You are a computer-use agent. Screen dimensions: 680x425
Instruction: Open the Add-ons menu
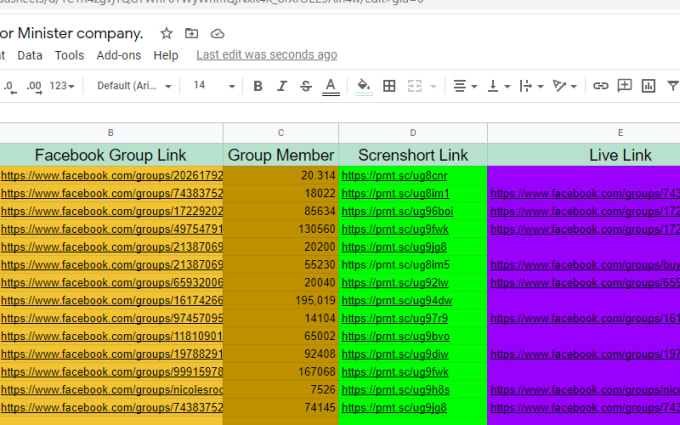(x=119, y=55)
